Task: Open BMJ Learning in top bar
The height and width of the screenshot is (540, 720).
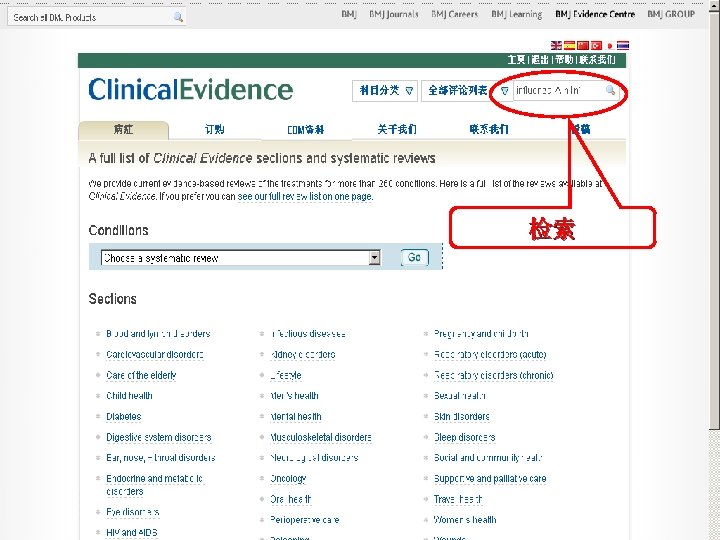Action: click(x=517, y=14)
